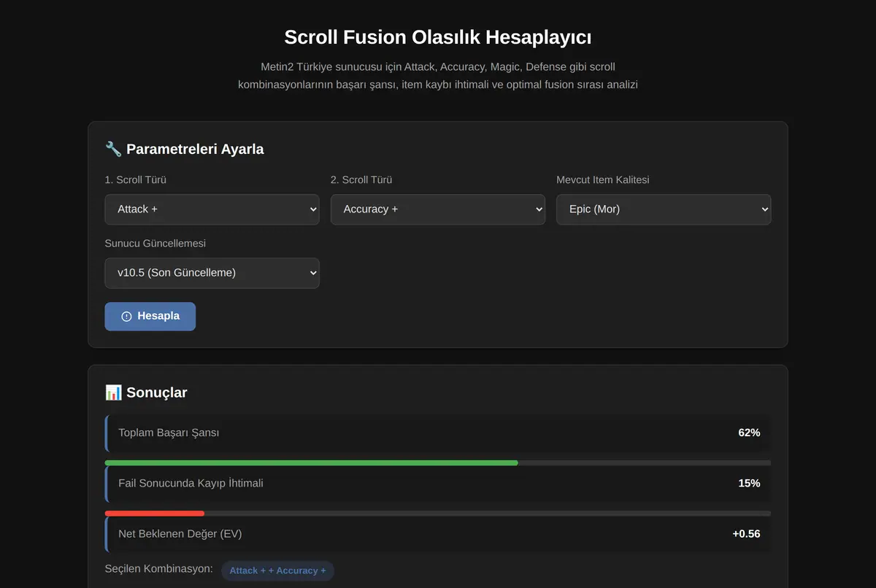Click the Attack + + Accuracy + combination tag

[x=277, y=570]
